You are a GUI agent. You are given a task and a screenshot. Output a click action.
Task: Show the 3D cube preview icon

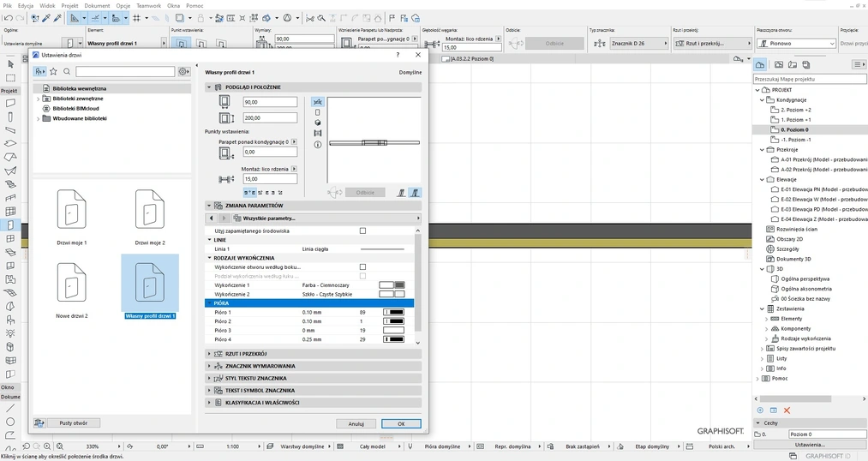click(318, 123)
